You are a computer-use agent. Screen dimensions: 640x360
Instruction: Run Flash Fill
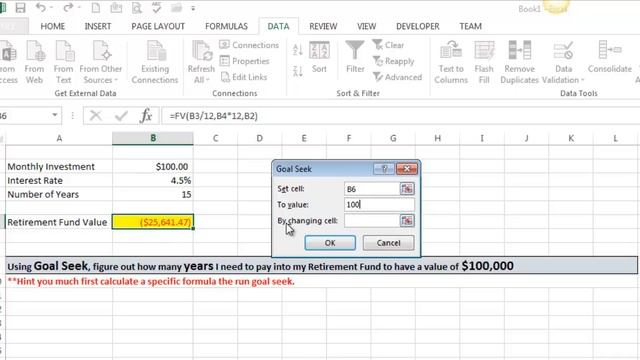[484, 62]
